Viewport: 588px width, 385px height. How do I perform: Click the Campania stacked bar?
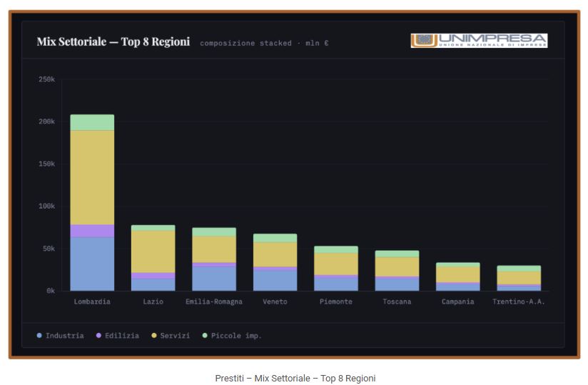click(x=458, y=276)
